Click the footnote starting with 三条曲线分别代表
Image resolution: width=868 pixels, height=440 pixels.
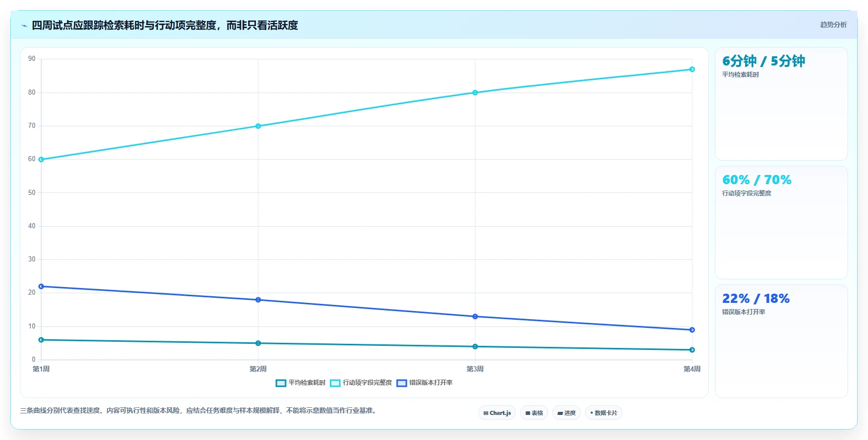[x=200, y=411]
